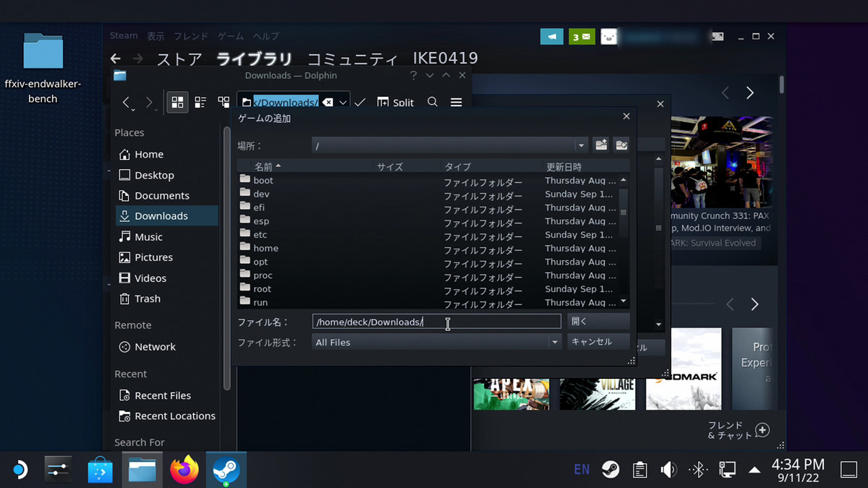
Task: Open Steam inbox with 3 messages
Action: [x=582, y=36]
